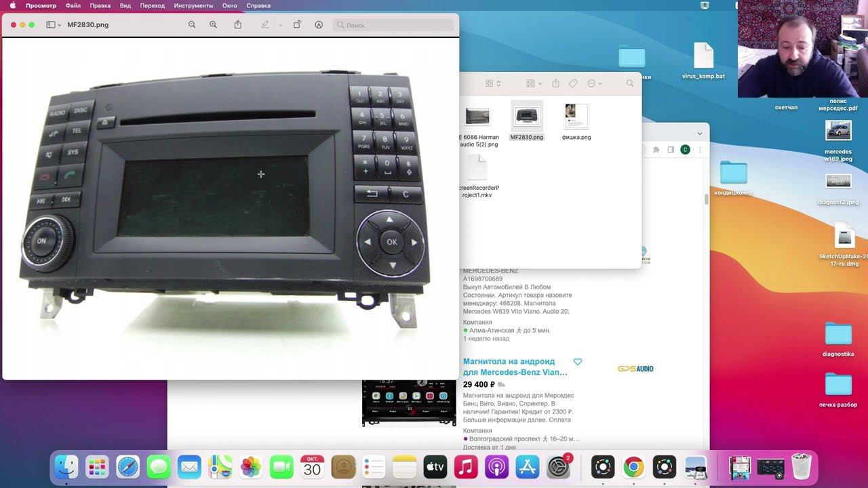The image size is (868, 488).
Task: Open the Вид menu in menu bar
Action: (x=125, y=5)
